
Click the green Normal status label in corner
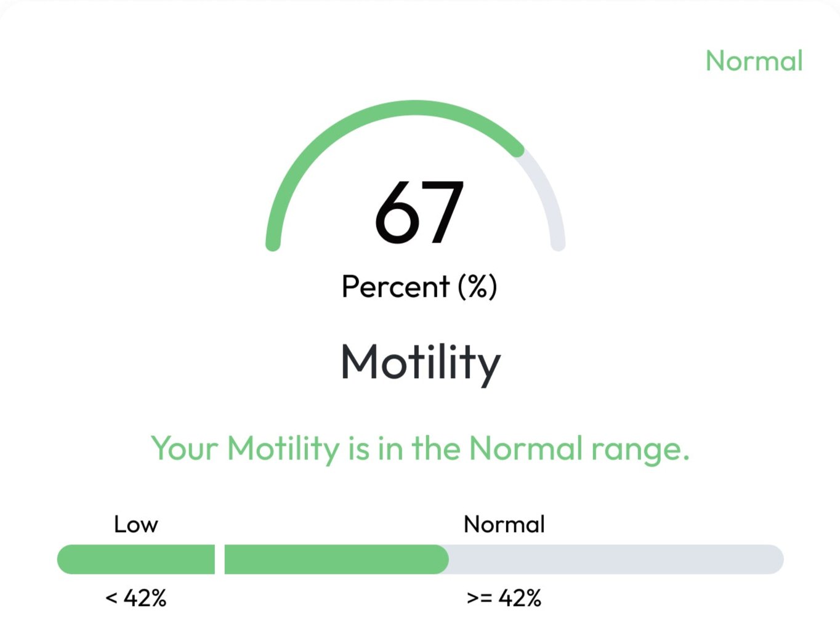pyautogui.click(x=754, y=61)
